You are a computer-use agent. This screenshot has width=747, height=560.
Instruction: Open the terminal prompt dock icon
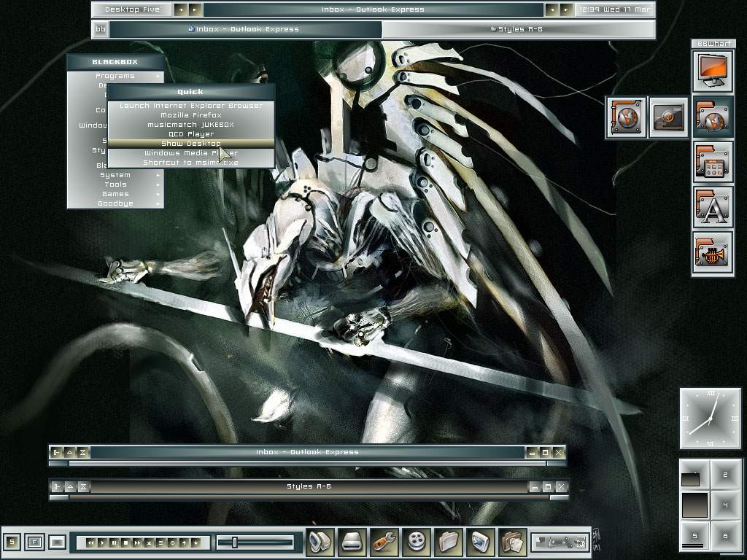tap(481, 542)
